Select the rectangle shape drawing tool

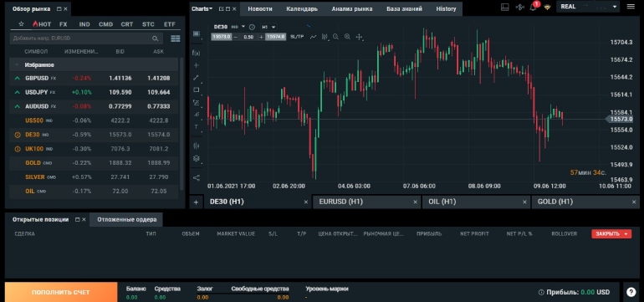tap(197, 90)
